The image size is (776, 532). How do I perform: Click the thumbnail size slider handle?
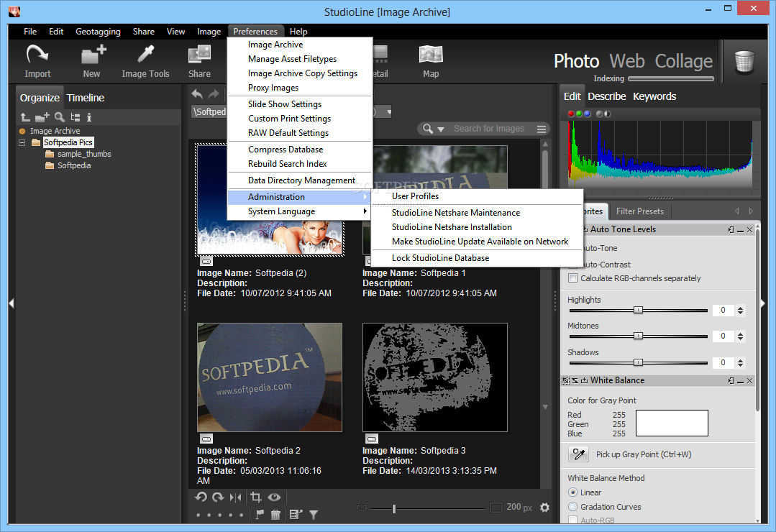tap(394, 508)
